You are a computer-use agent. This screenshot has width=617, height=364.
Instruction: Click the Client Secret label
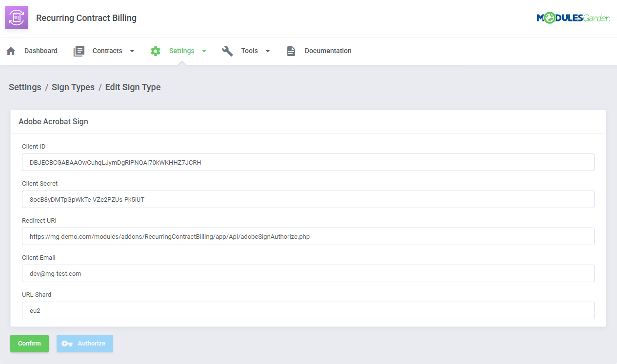click(40, 184)
